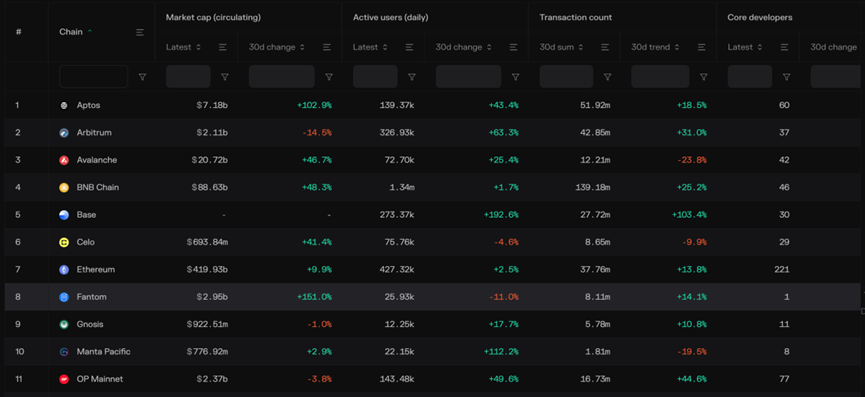The image size is (865, 397).
Task: Open the Aptos chain link
Action: (x=88, y=105)
